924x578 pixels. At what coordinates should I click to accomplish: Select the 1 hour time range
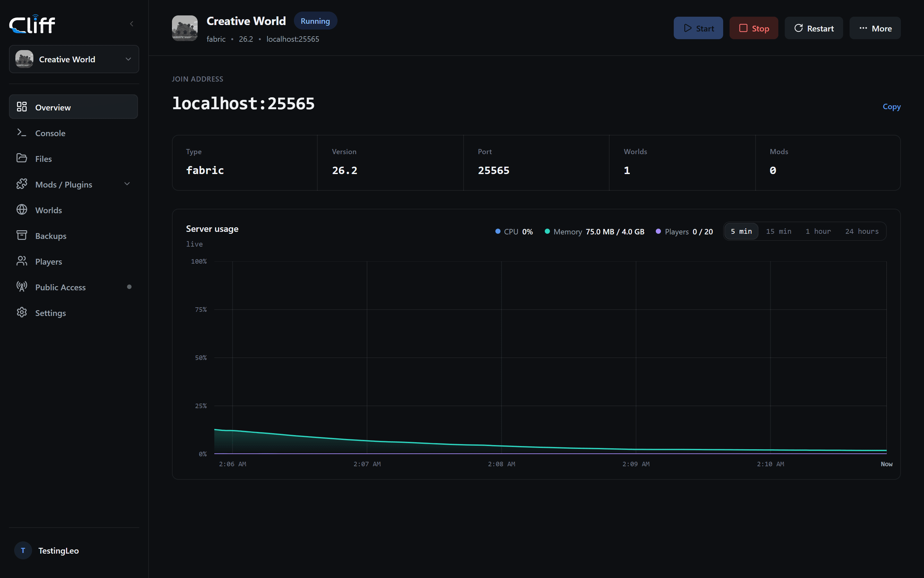[818, 231]
